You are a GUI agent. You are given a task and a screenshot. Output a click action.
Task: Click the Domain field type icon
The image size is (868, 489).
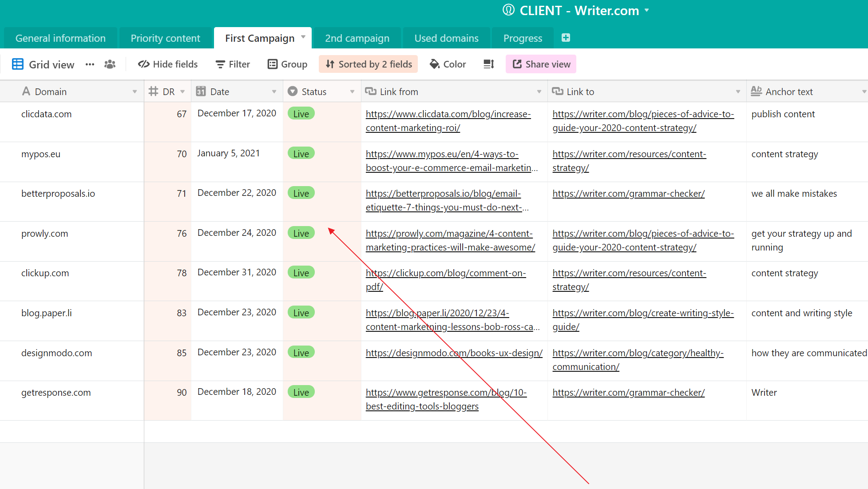point(26,91)
